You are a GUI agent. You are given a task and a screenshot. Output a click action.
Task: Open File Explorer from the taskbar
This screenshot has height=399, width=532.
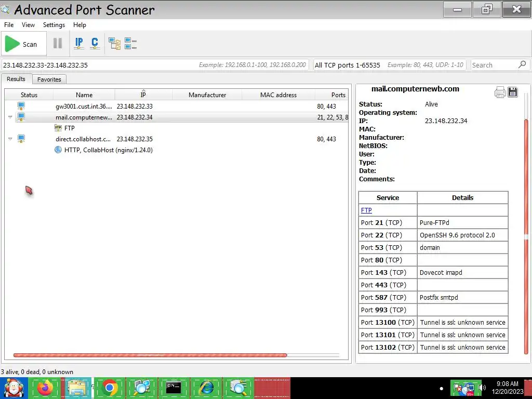[x=77, y=388]
